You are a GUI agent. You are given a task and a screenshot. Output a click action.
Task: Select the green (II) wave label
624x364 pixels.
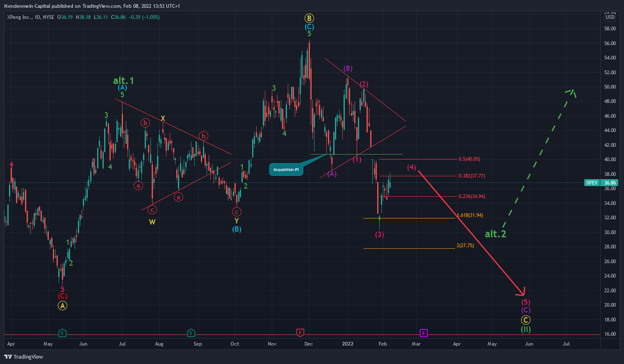click(x=526, y=329)
